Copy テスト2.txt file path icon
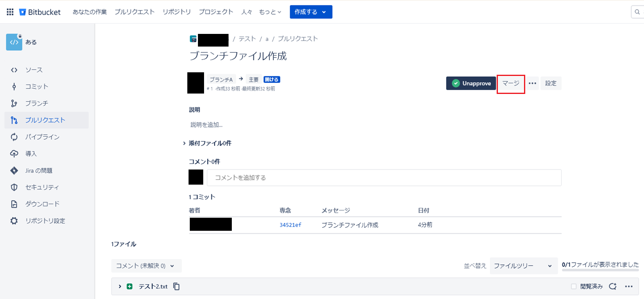 [176, 286]
